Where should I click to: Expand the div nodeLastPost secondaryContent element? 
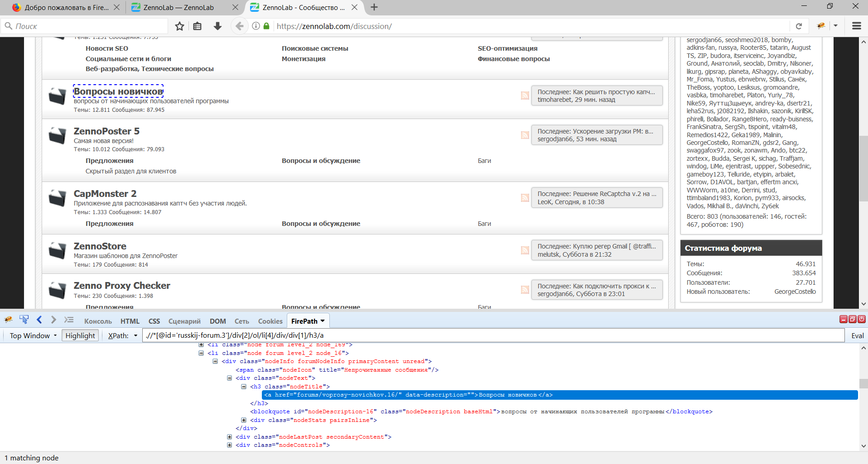coord(229,437)
